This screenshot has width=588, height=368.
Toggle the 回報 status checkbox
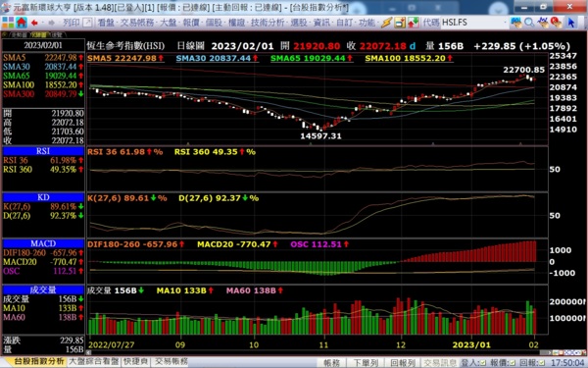coord(541,363)
